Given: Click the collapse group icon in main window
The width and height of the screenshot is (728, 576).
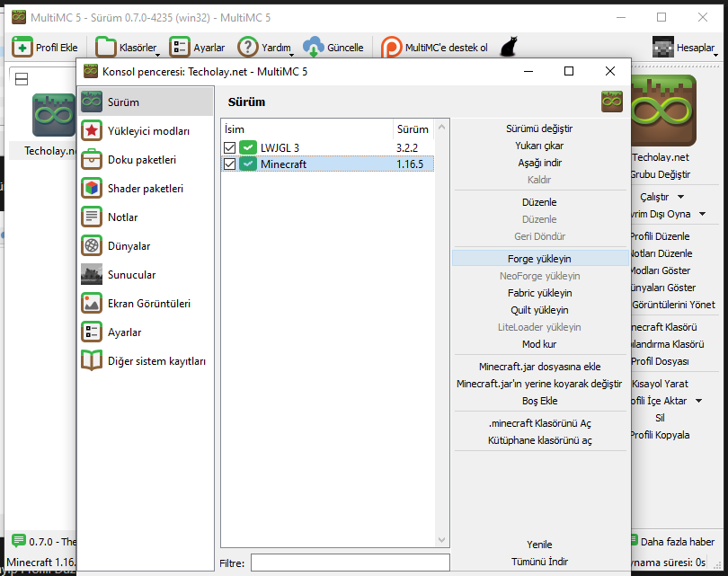Looking at the screenshot, I should (x=22, y=79).
